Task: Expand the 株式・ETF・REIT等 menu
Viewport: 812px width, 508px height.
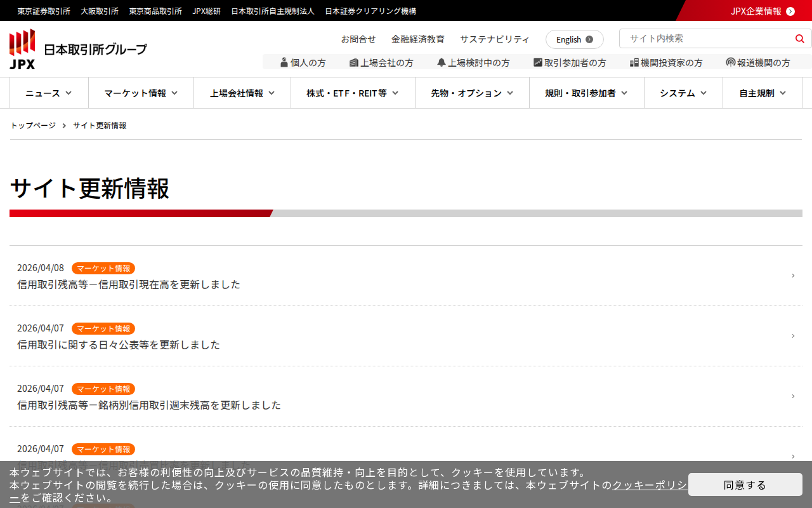Action: [353, 93]
